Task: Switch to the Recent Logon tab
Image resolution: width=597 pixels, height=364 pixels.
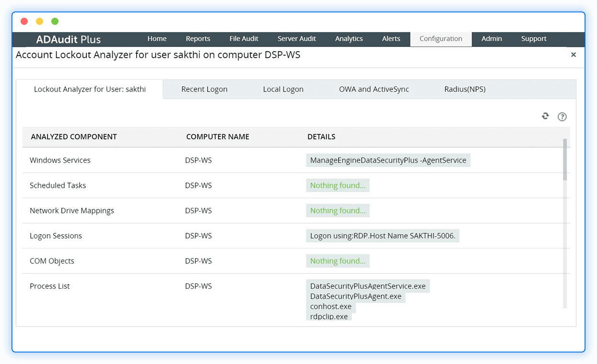Action: point(204,89)
